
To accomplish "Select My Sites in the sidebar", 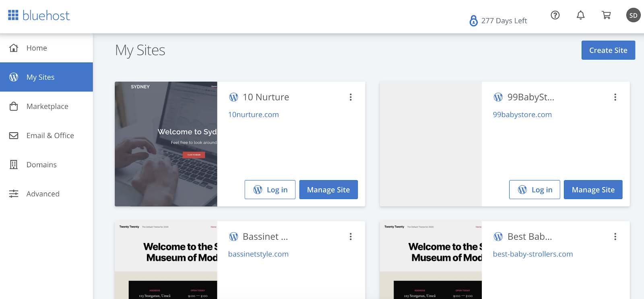I will [x=46, y=77].
